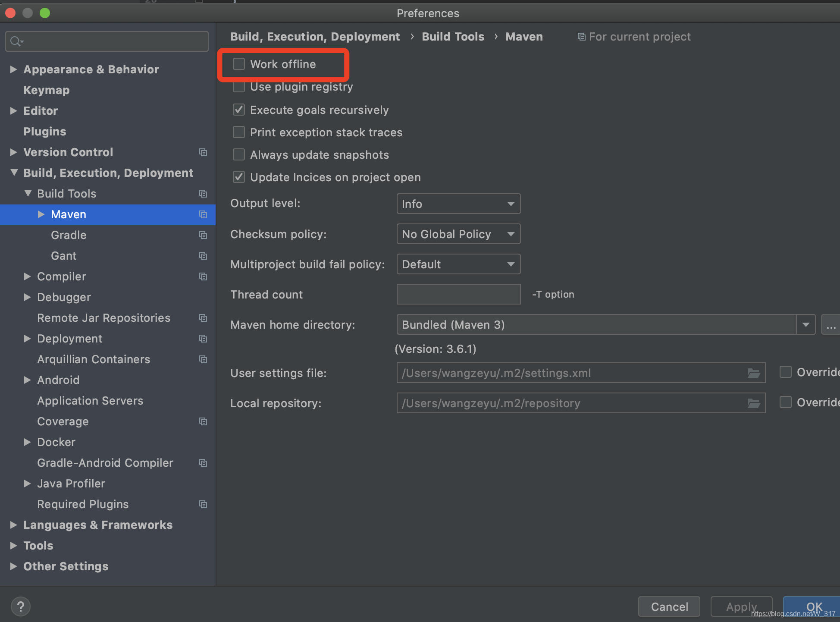
Task: Open Maven home directory combo box arrow
Action: [x=806, y=325]
